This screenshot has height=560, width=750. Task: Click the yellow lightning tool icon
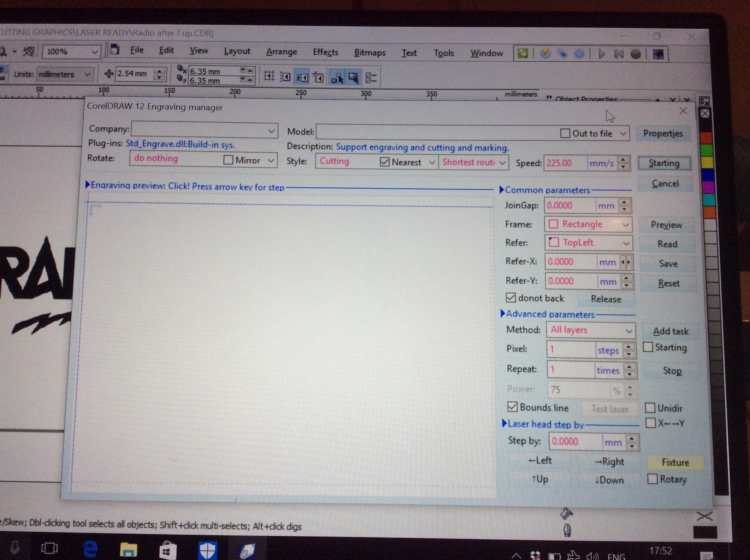click(x=545, y=54)
